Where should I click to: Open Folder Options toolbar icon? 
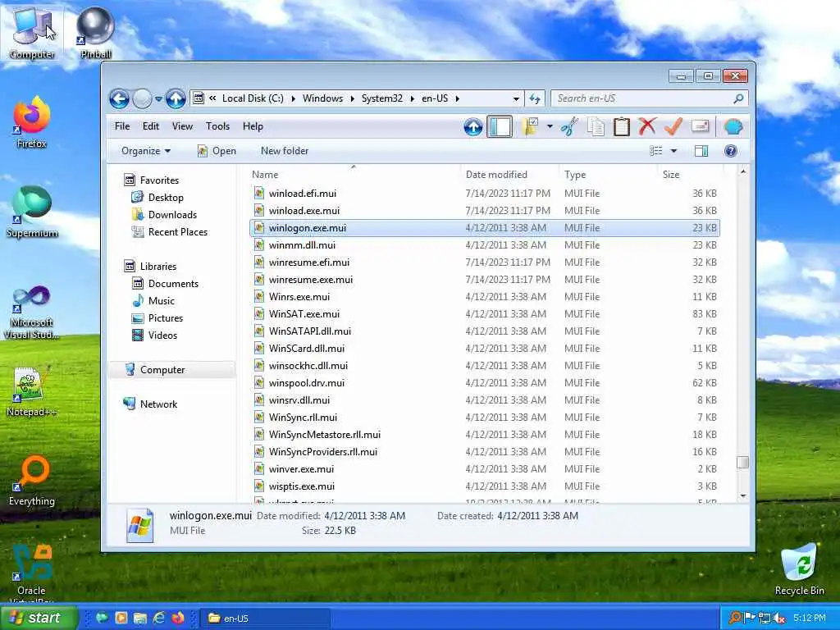(531, 127)
